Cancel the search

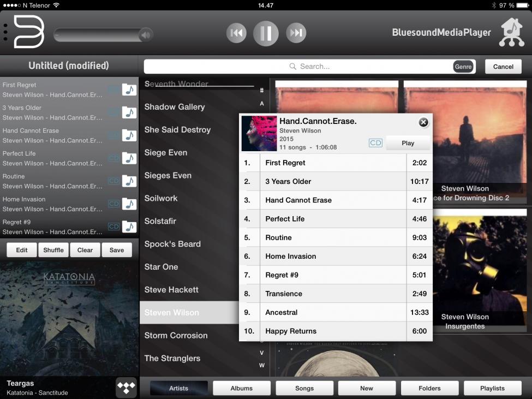click(x=503, y=67)
